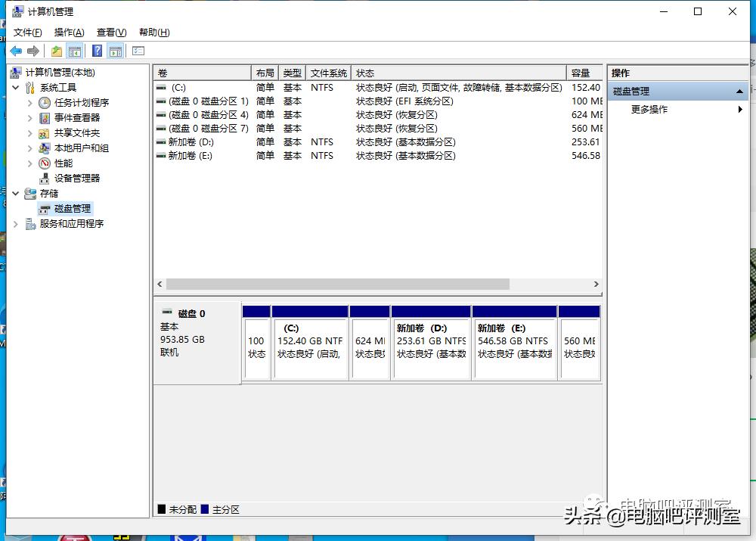Expand the 服务和应用程序 node
Viewport: 756px width, 541px height.
15,224
